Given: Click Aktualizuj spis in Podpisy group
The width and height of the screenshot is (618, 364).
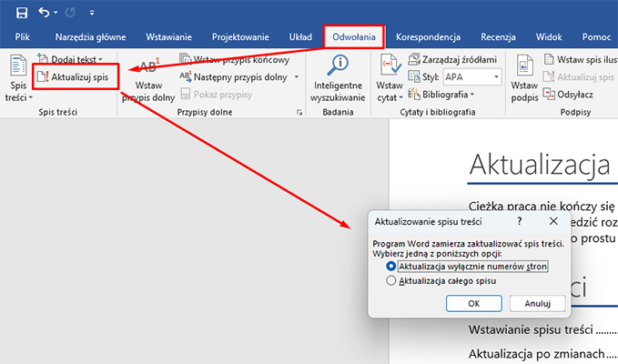Looking at the screenshot, I should (x=579, y=76).
